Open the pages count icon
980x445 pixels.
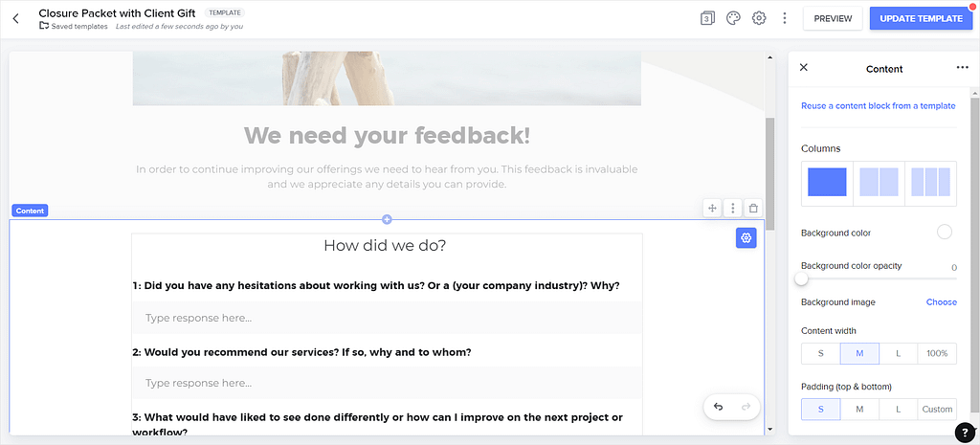[707, 18]
